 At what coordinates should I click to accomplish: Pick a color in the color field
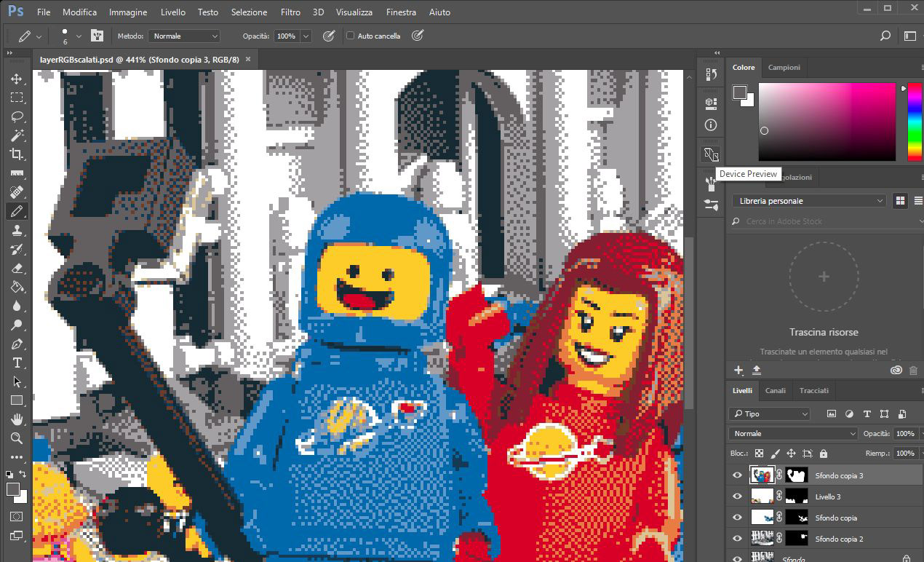pos(827,122)
